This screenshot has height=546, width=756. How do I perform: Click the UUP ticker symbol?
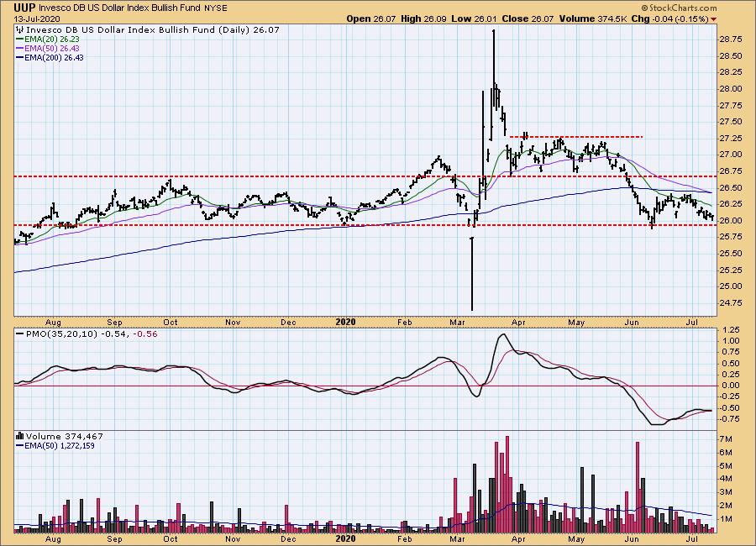click(24, 8)
